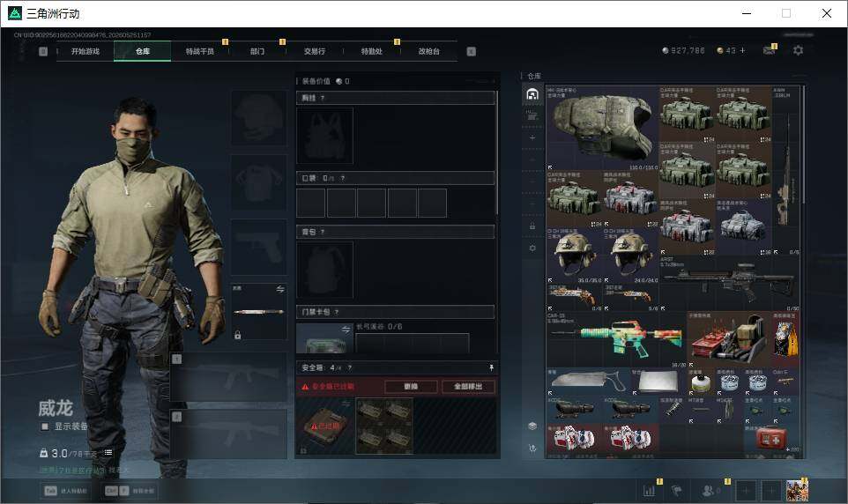The height and width of the screenshot is (504, 848).
Task: Open the help mark next to 门禁卡包
Action: tap(337, 312)
